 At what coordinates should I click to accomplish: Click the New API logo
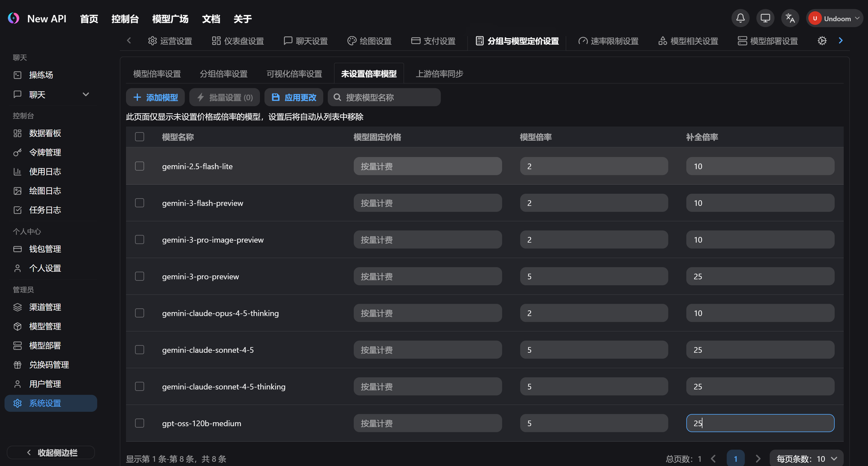14,18
